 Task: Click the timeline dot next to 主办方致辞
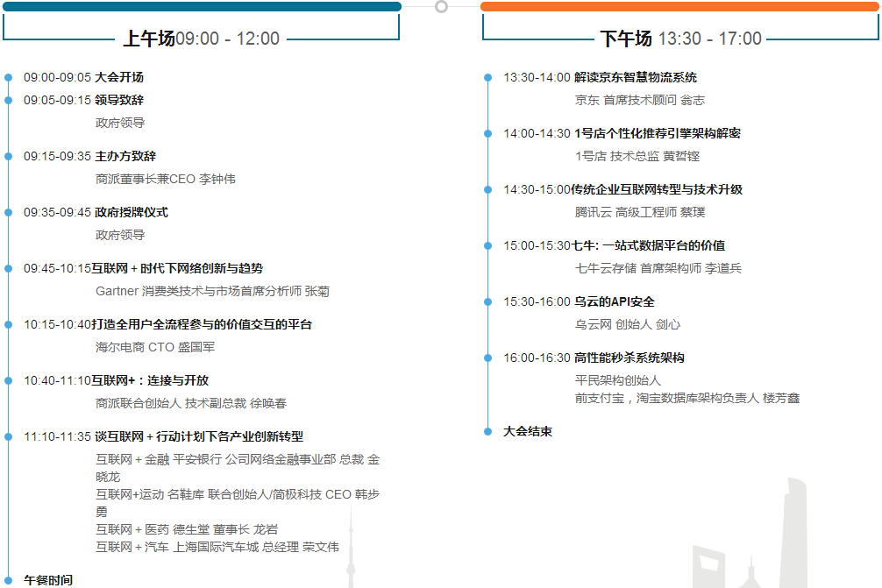(x=8, y=156)
